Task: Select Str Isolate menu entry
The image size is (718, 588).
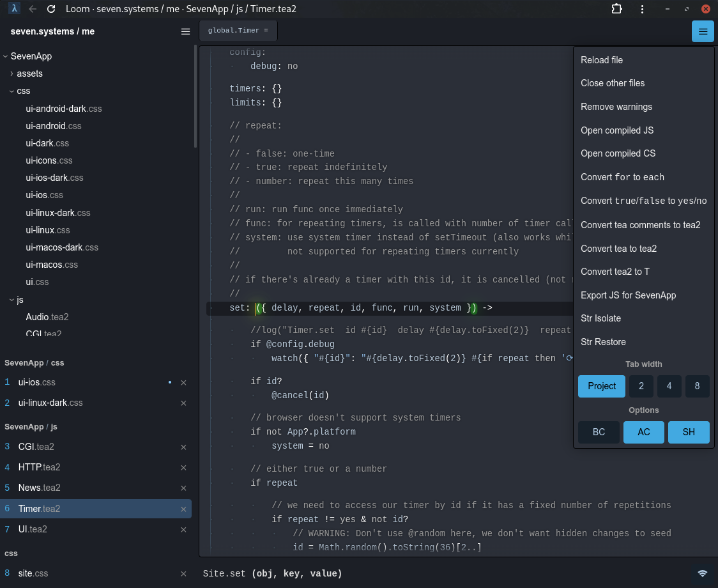Action: click(x=643, y=318)
